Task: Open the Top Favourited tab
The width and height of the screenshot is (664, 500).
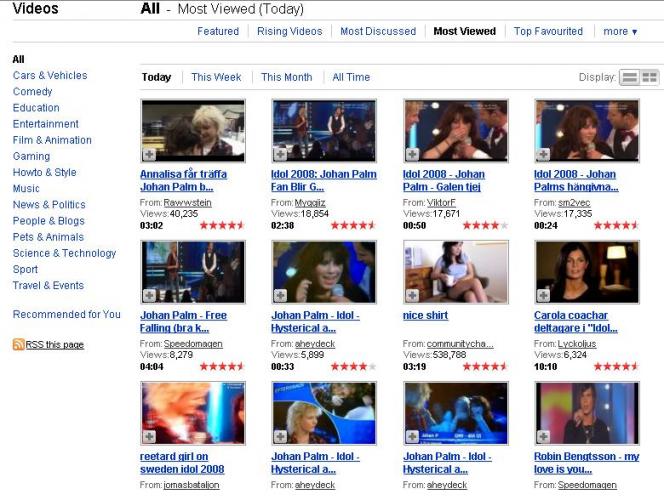Action: [x=550, y=31]
